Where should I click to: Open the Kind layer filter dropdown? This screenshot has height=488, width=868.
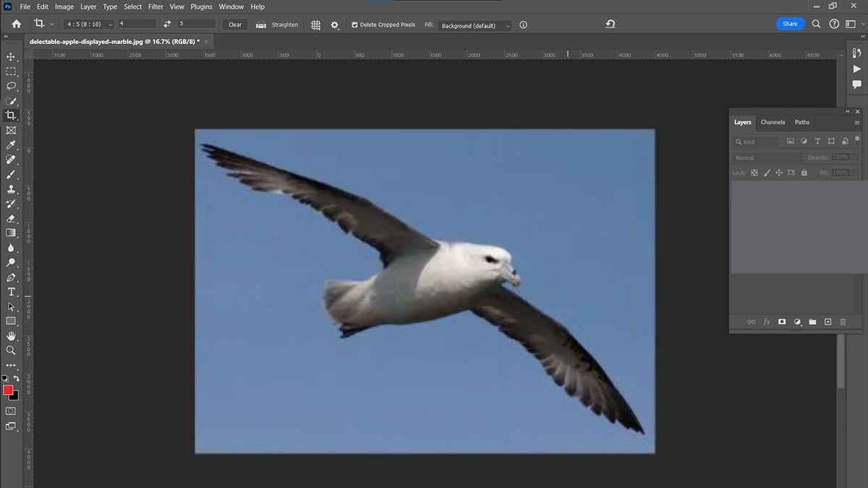(x=757, y=142)
